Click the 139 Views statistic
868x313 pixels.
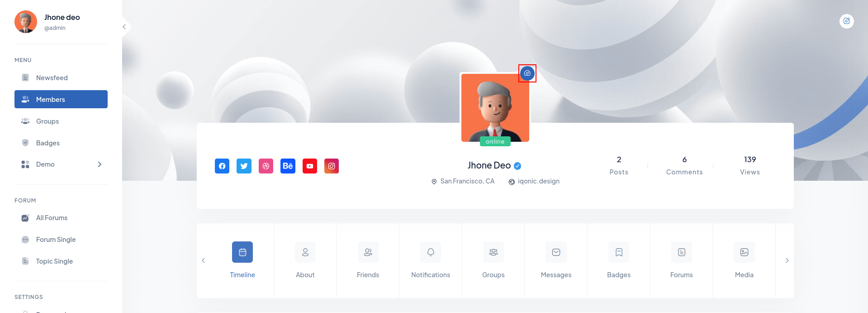click(750, 166)
